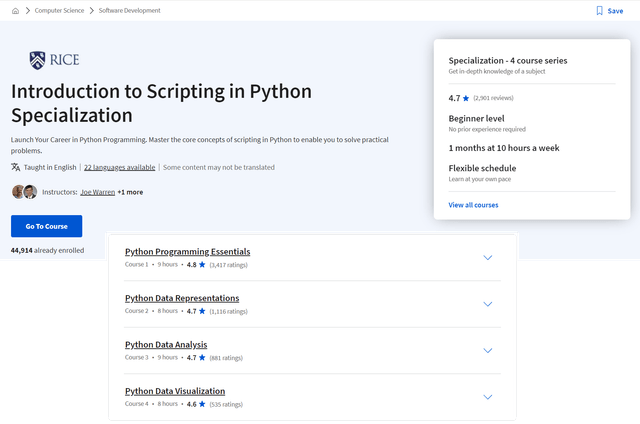Click the Go To Course button
640x424 pixels.
tap(46, 226)
